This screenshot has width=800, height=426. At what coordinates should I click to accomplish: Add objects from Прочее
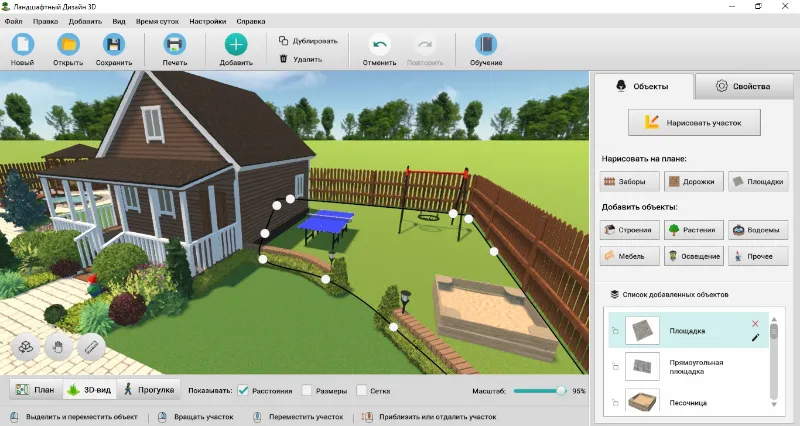tap(758, 256)
